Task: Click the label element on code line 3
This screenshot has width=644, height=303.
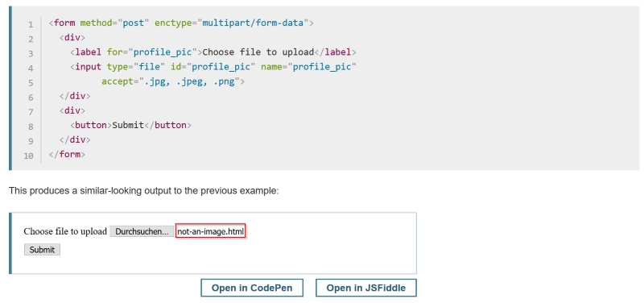Action: (213, 52)
